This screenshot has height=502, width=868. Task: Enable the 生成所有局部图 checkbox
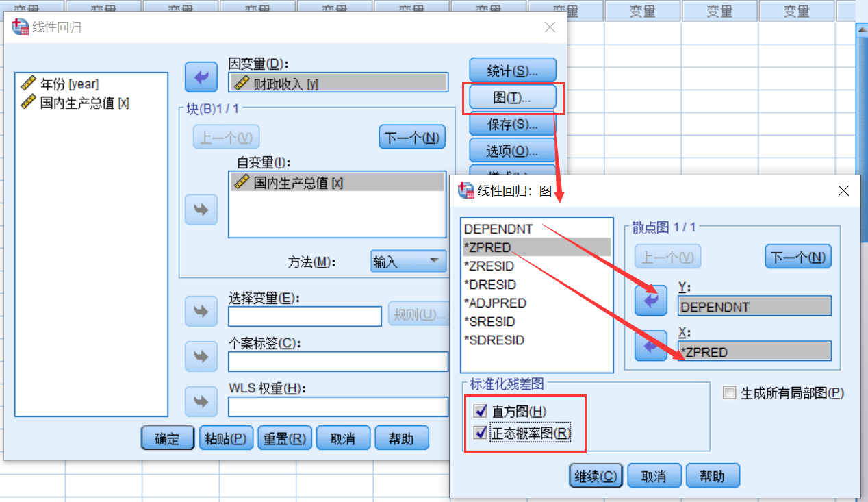[x=729, y=392]
